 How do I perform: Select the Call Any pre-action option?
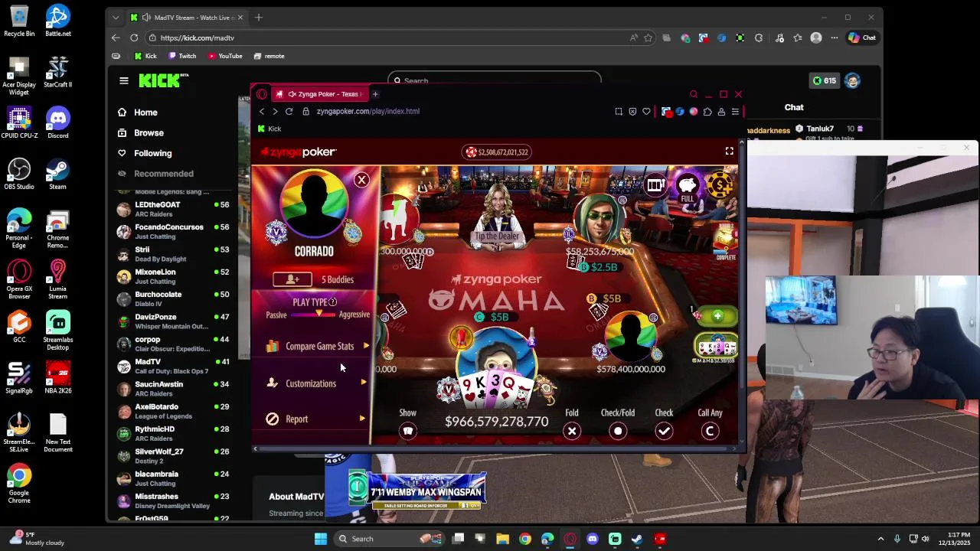pyautogui.click(x=710, y=431)
